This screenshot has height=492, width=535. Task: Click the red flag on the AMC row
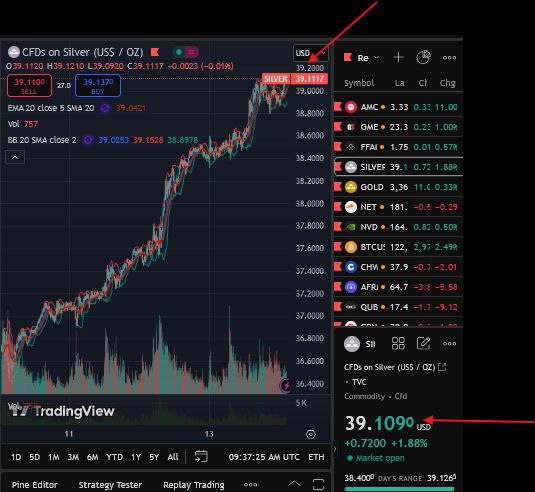[338, 107]
